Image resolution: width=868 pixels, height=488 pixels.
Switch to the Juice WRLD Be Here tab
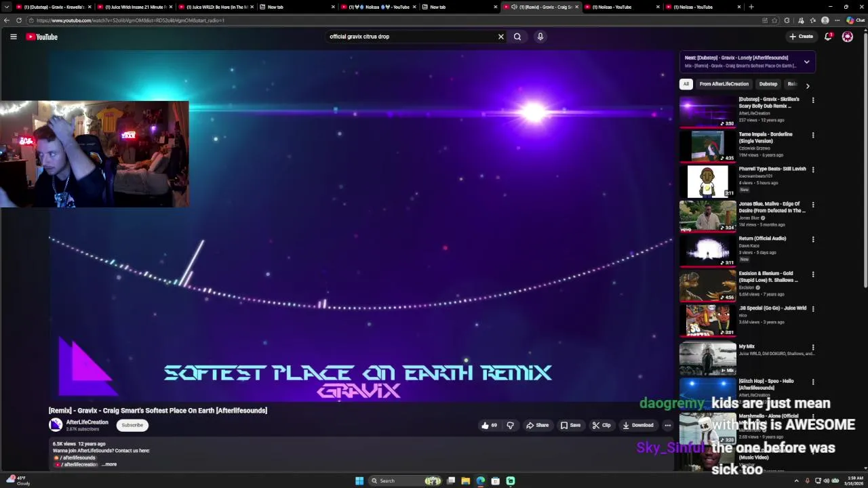216,7
